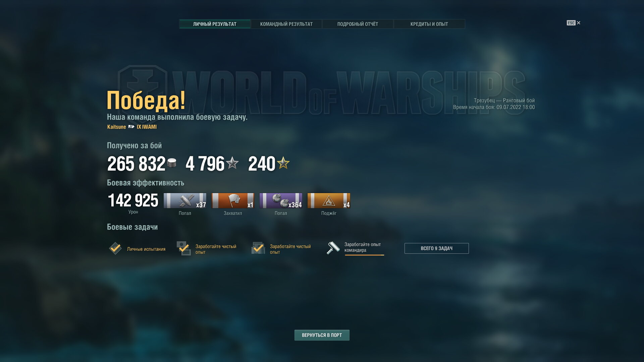Select the main battery hits ribbon x37
Viewport: 644px width, 362px height.
pos(185,201)
